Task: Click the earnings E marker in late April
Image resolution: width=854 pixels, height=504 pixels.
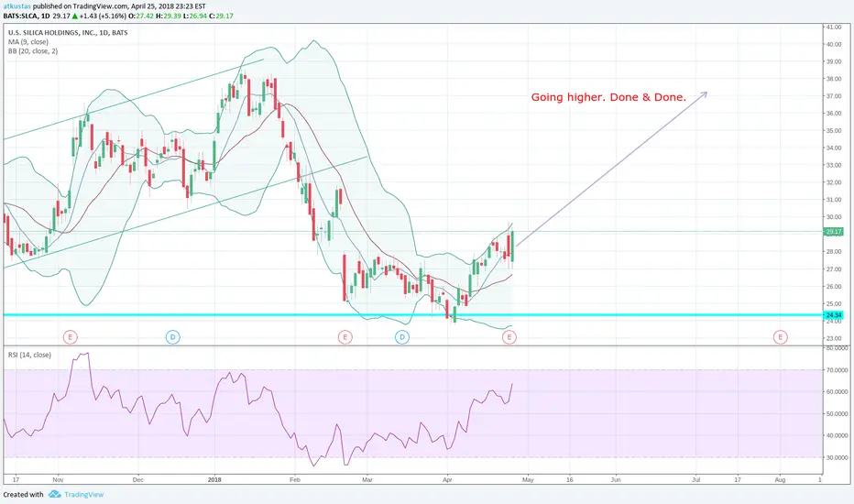Action: (x=509, y=337)
